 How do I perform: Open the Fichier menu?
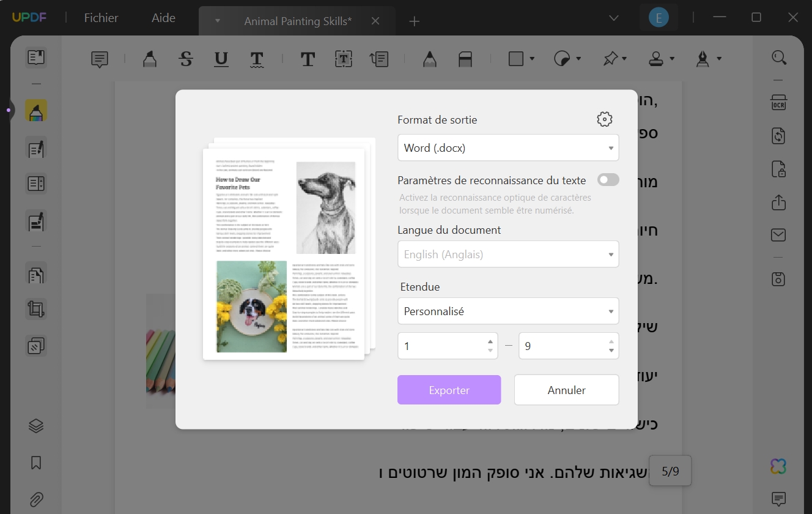pos(100,18)
